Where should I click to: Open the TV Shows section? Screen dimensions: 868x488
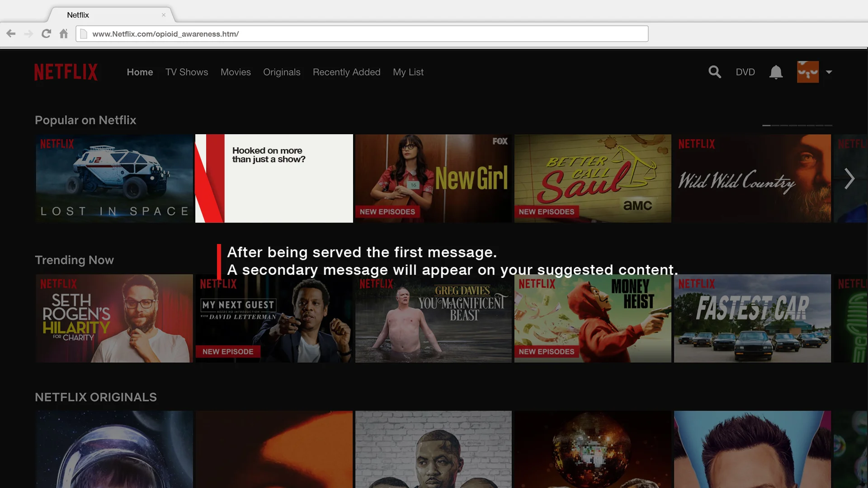coord(187,72)
